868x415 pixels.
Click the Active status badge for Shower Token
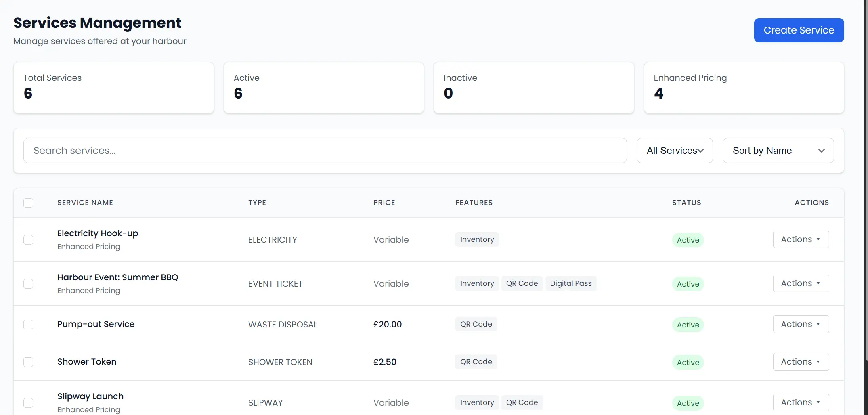(x=688, y=362)
